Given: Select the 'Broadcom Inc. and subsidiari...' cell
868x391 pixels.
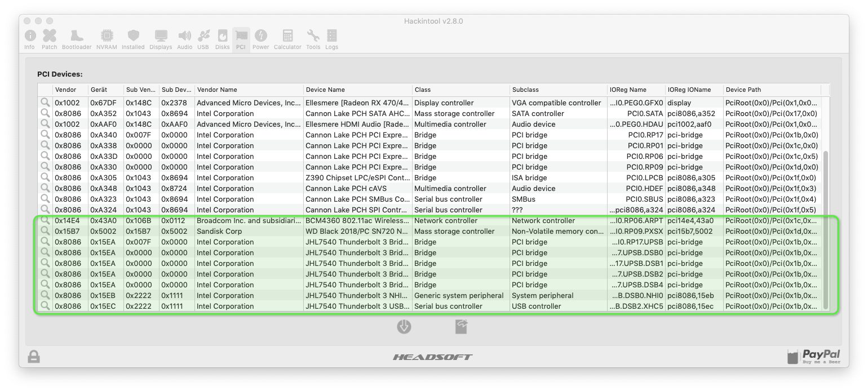Looking at the screenshot, I should [x=249, y=220].
